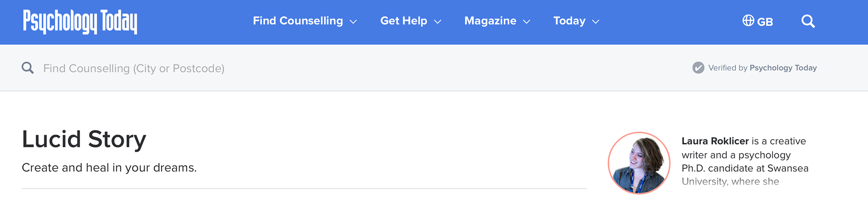Click the magnifier icon beside Find Counselling field
This screenshot has width=868, height=221.
pos(28,68)
